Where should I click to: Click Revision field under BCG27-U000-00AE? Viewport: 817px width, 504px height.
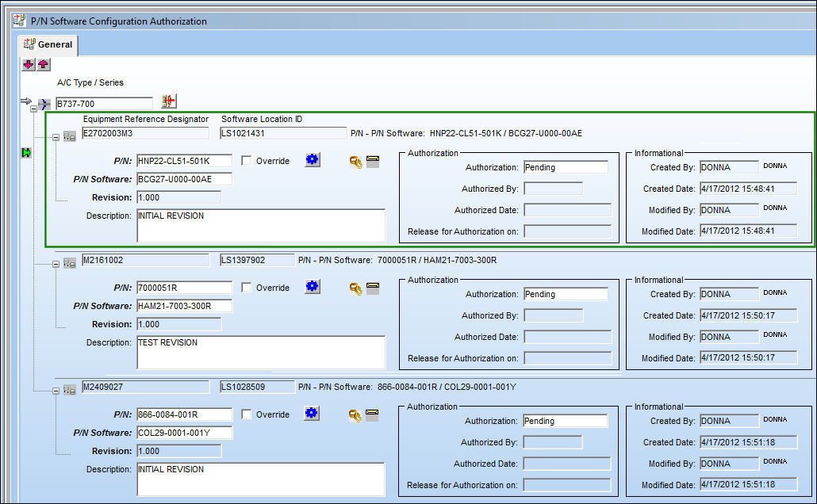click(178, 197)
